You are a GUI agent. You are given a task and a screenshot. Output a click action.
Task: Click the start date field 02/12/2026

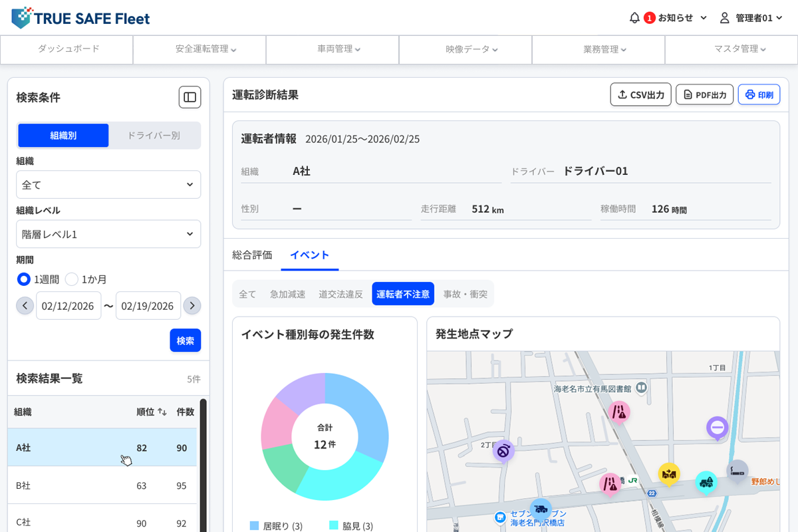coord(68,306)
